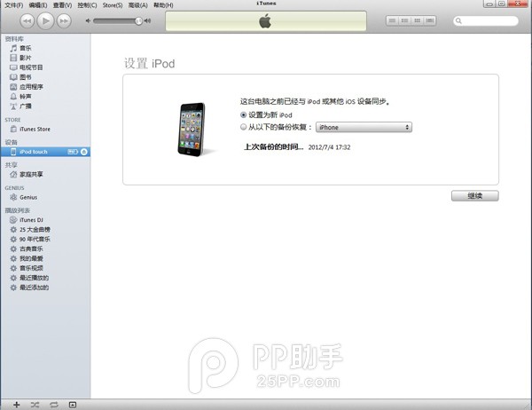Adjust the volume slider knob
The width and height of the screenshot is (532, 410).
click(x=138, y=21)
